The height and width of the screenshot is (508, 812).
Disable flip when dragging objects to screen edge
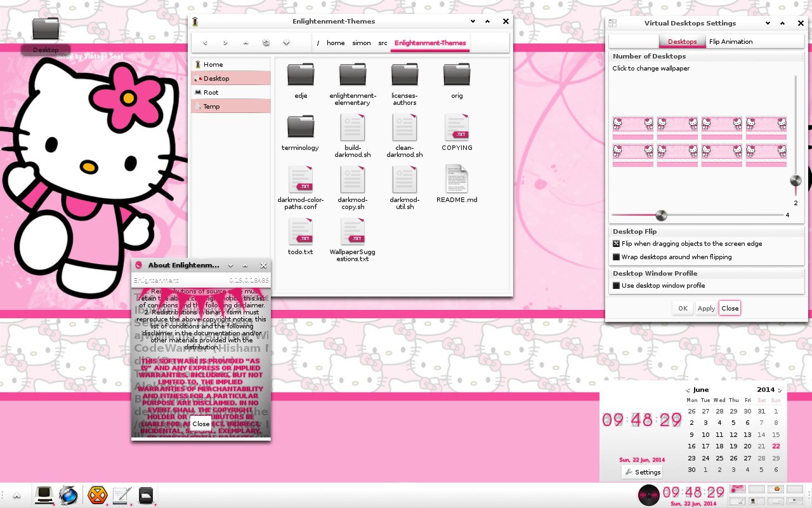[616, 244]
